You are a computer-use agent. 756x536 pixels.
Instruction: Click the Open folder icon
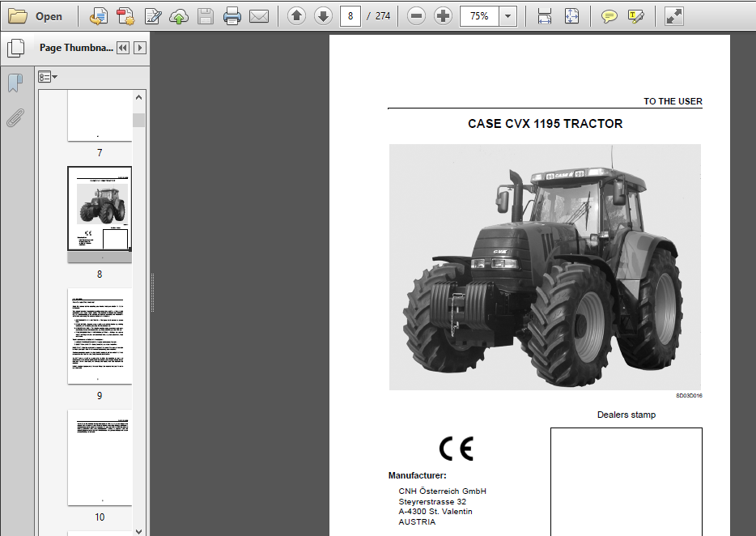(x=18, y=16)
